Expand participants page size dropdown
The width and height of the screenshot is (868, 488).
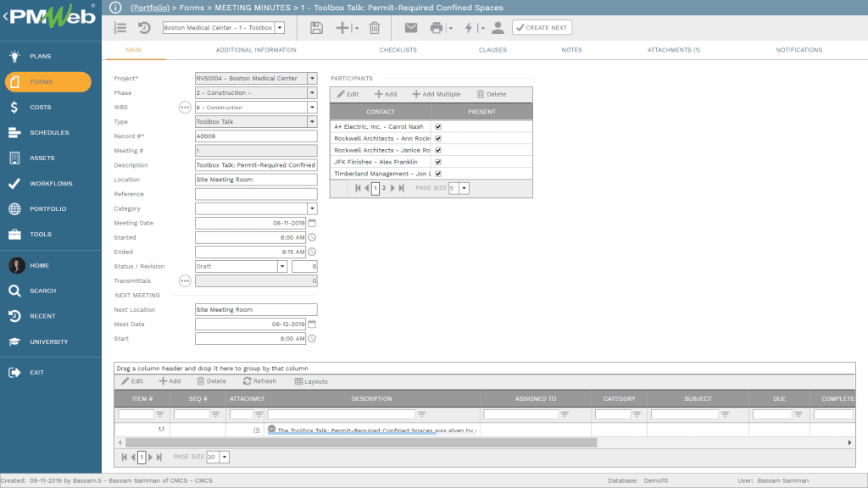[x=465, y=188]
